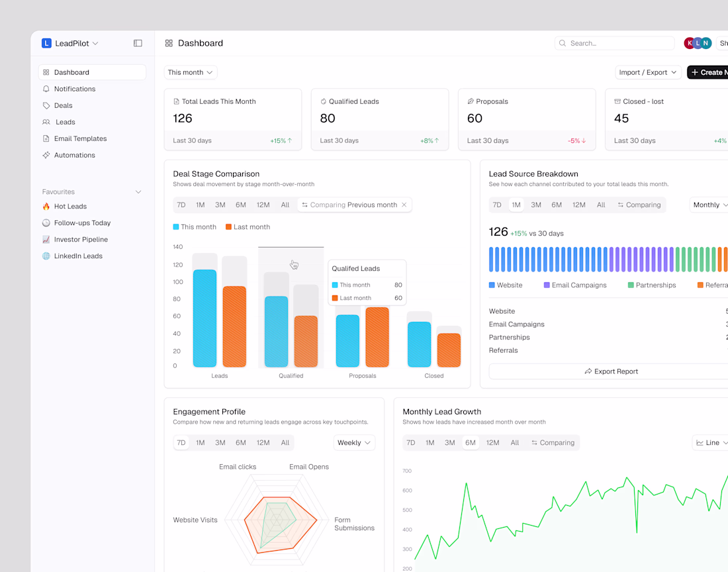
Task: Remove the Previous month comparison with X
Action: coord(404,205)
